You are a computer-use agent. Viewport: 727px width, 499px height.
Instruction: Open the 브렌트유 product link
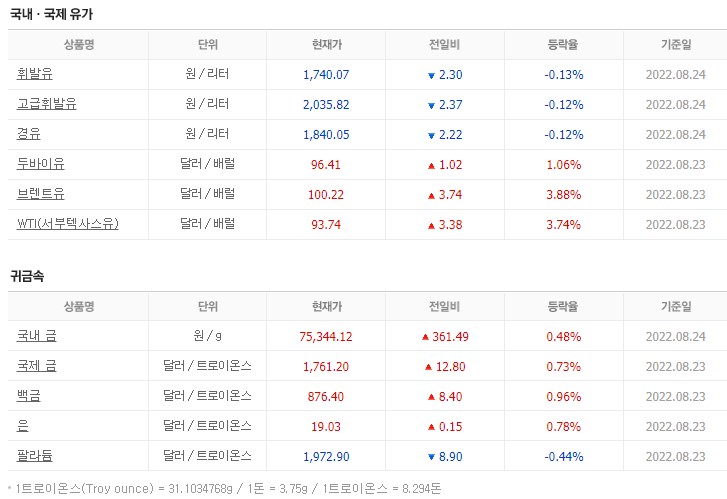pos(40,194)
